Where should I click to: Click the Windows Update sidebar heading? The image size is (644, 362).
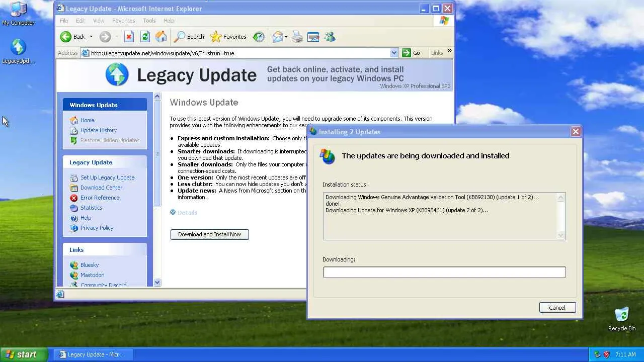click(x=105, y=105)
